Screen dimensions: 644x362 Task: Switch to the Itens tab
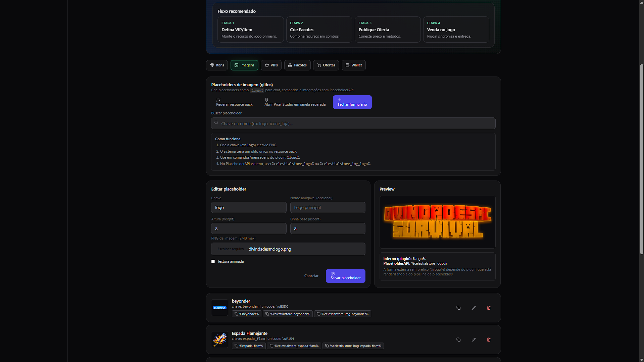click(x=217, y=65)
